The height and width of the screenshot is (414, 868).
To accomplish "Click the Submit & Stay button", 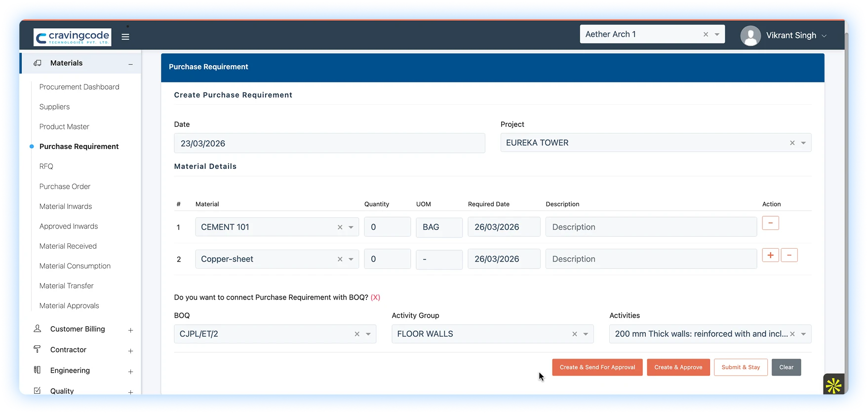I will [x=741, y=367].
